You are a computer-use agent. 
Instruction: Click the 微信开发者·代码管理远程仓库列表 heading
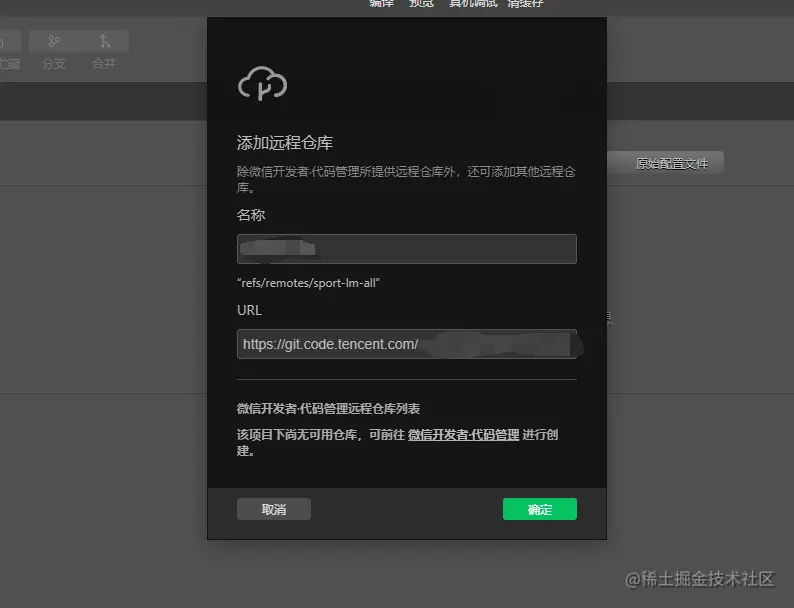pyautogui.click(x=328, y=409)
